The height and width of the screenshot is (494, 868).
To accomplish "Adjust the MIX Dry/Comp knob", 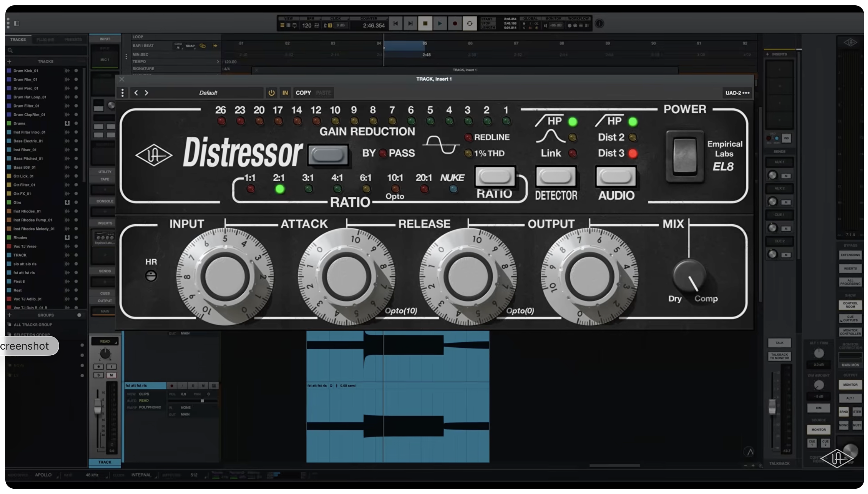I will point(690,277).
